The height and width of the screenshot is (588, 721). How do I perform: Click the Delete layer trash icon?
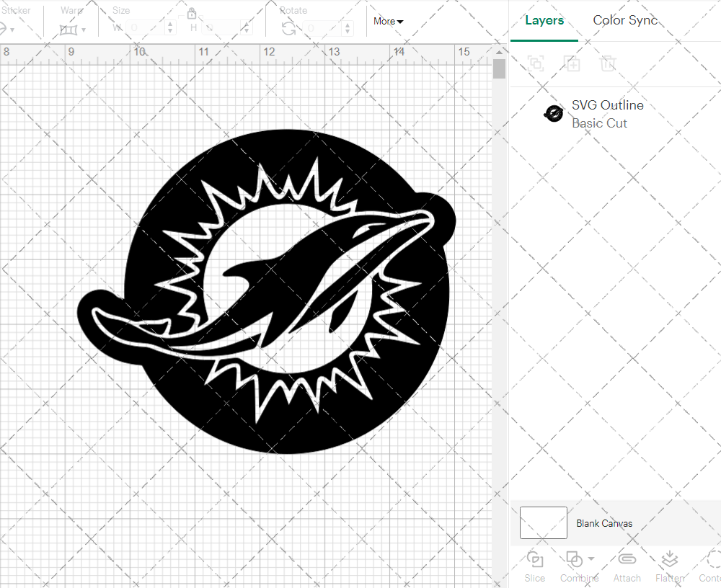click(x=607, y=63)
